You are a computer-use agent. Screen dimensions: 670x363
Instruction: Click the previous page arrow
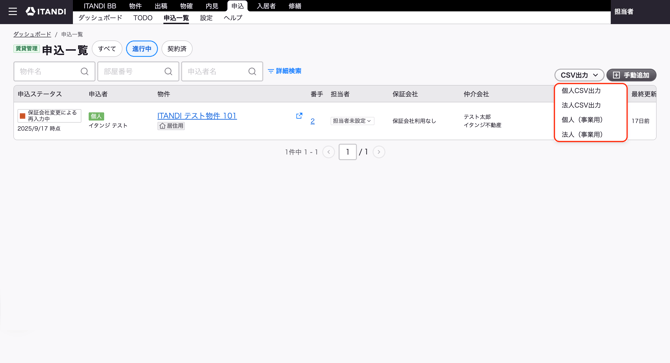click(x=329, y=152)
